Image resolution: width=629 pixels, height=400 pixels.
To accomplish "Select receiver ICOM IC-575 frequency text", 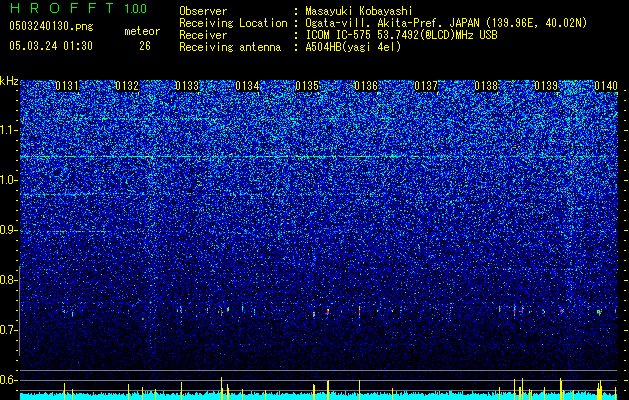I will [401, 35].
